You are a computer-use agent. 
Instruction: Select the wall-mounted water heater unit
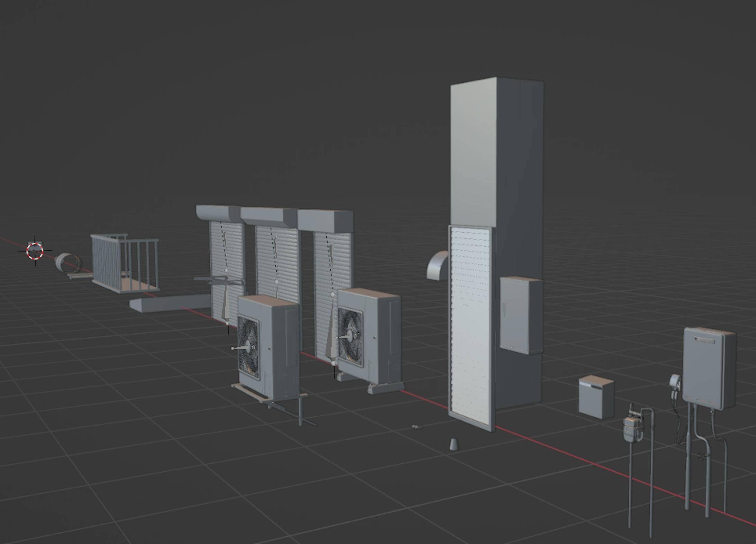pos(710,368)
